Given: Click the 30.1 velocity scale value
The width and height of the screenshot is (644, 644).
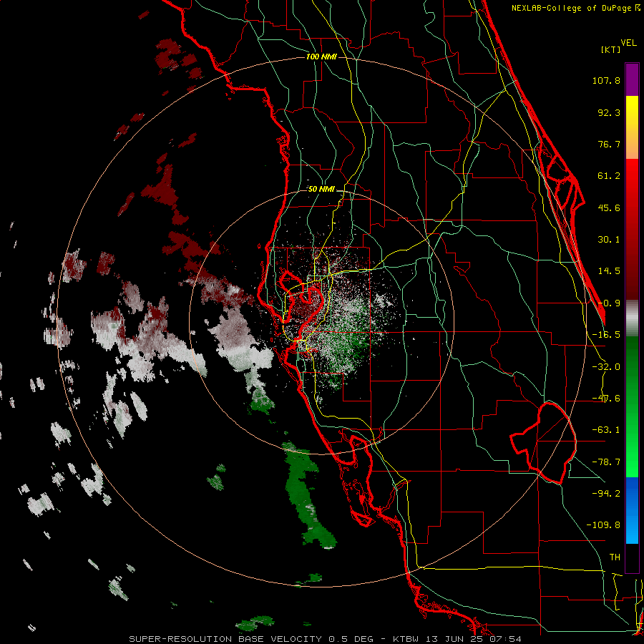Looking at the screenshot, I should [609, 240].
